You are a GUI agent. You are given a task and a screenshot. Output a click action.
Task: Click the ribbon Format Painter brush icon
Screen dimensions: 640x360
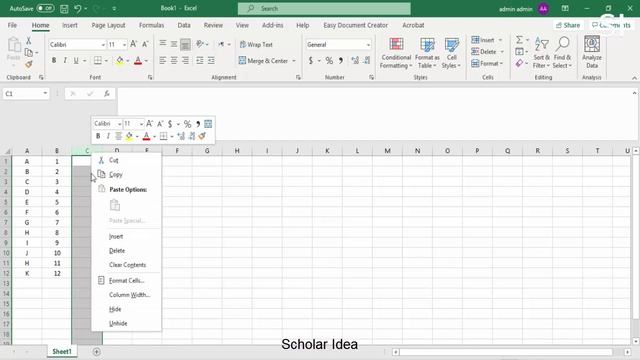pos(29,64)
